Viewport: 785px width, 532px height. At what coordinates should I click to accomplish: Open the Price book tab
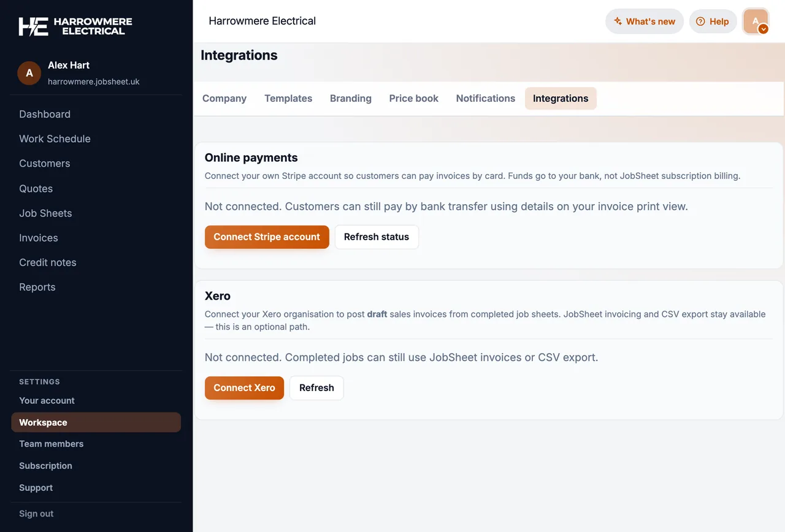(x=414, y=99)
